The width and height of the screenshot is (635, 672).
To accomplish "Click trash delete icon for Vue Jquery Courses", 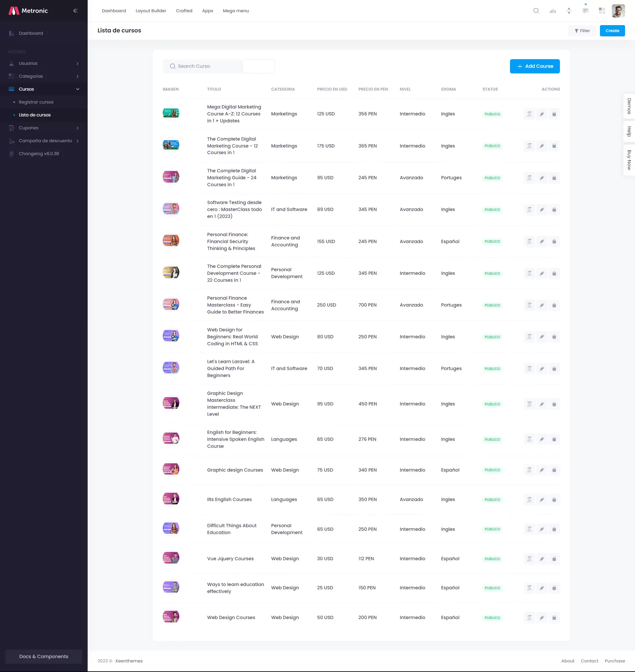I will click(x=554, y=559).
